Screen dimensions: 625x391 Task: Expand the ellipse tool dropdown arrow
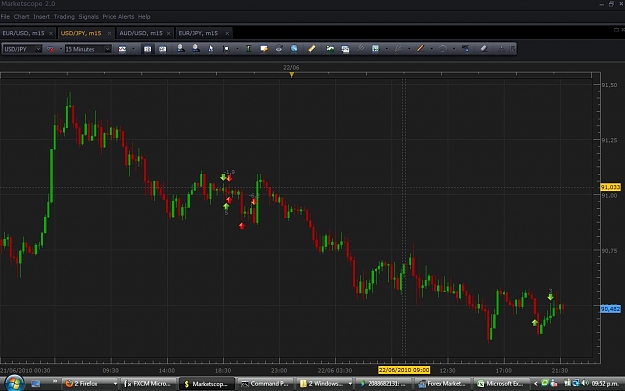tap(454, 49)
